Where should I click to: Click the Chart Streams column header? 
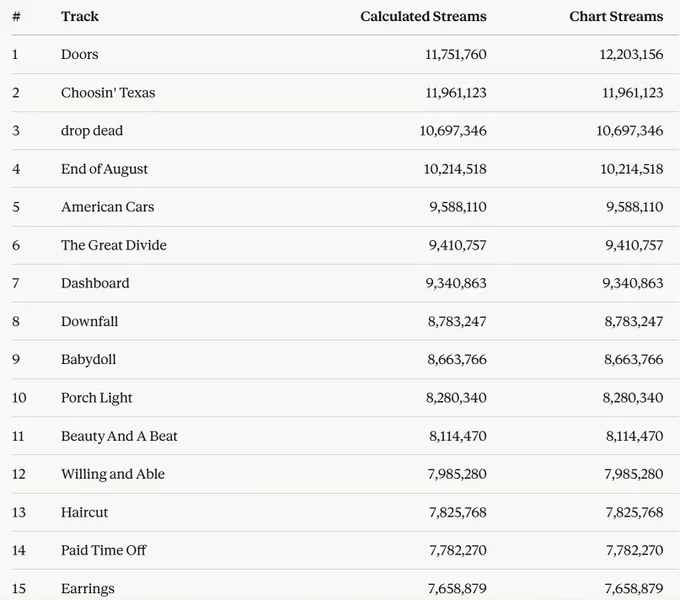pyautogui.click(x=616, y=16)
